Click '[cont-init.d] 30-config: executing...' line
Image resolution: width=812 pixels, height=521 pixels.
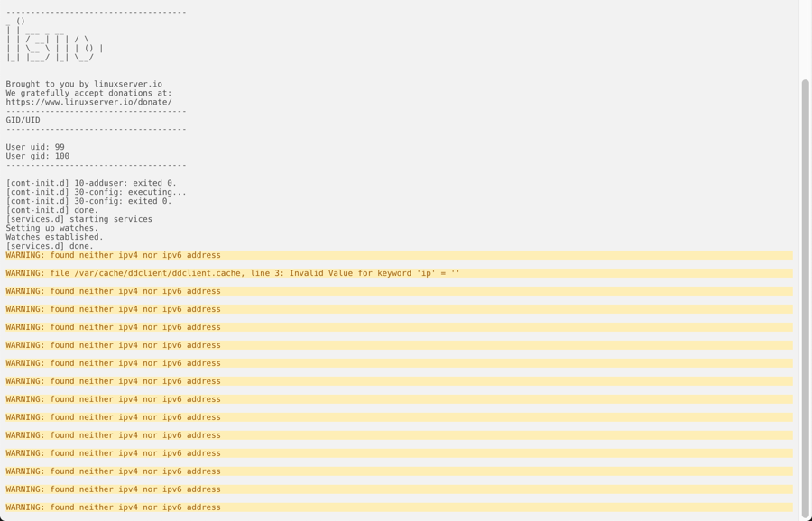pyautogui.click(x=96, y=192)
